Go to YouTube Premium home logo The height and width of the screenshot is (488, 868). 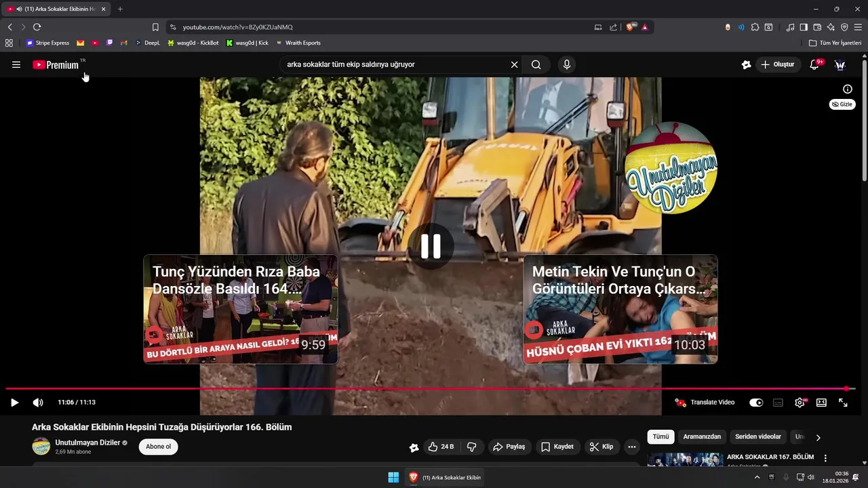tap(56, 65)
